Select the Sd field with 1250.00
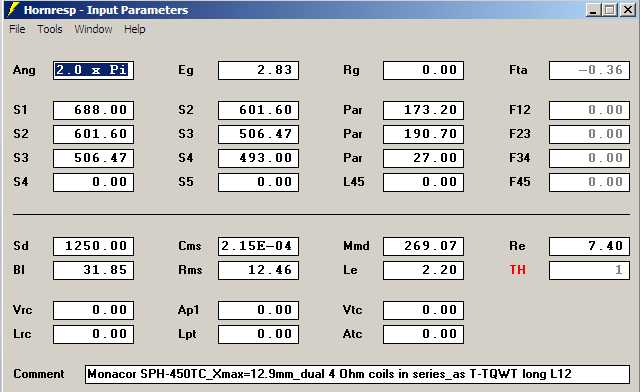This screenshot has width=640, height=392. pos(93,246)
